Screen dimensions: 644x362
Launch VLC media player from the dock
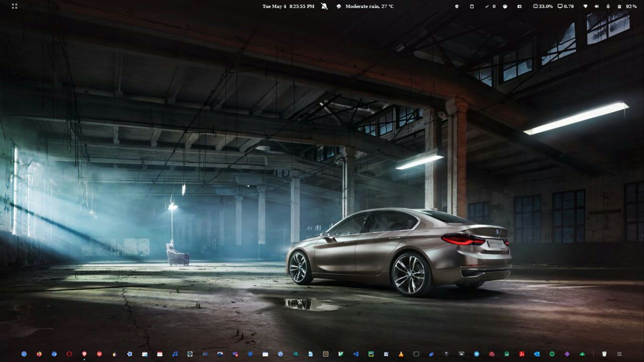(401, 354)
